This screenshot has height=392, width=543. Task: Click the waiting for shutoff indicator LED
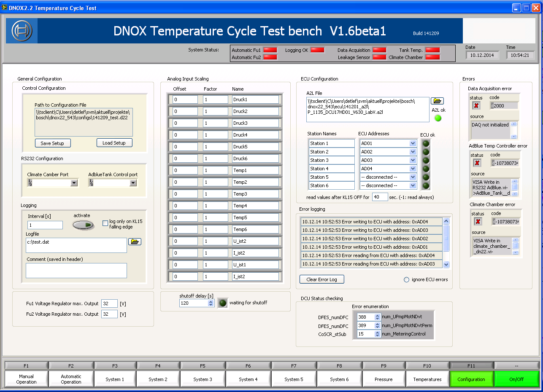[222, 303]
